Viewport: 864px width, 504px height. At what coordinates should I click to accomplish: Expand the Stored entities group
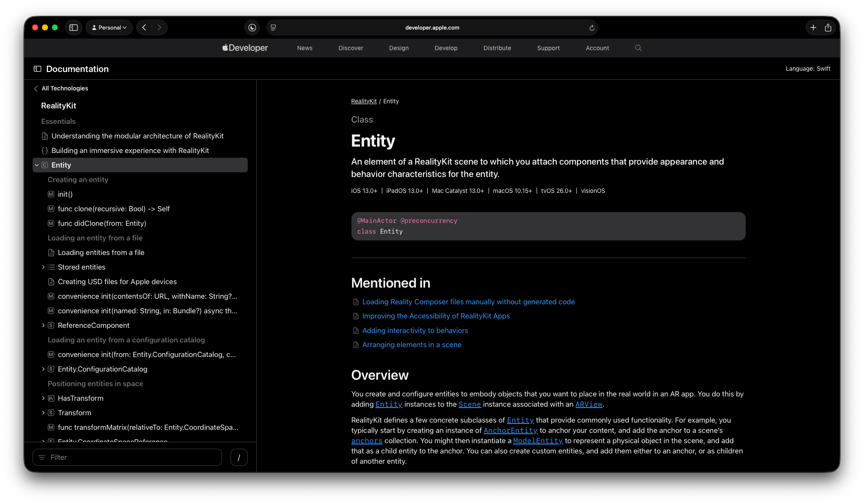[x=43, y=267]
